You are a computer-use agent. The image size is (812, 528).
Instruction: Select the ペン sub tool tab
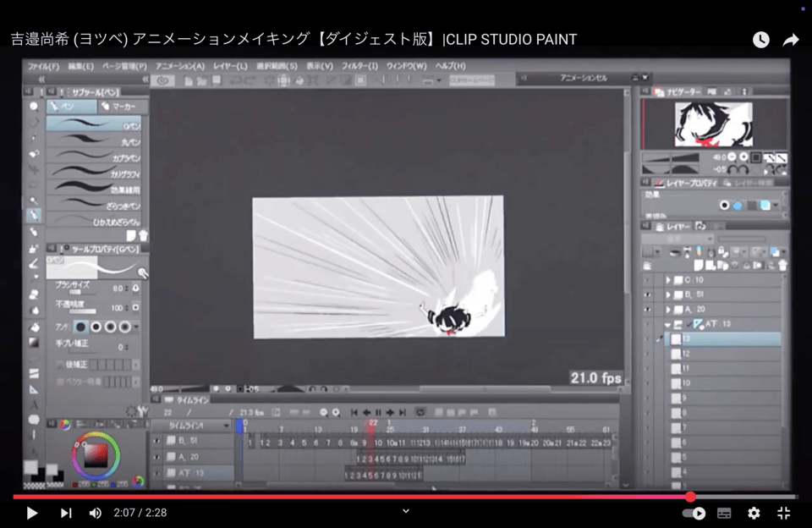[71, 107]
